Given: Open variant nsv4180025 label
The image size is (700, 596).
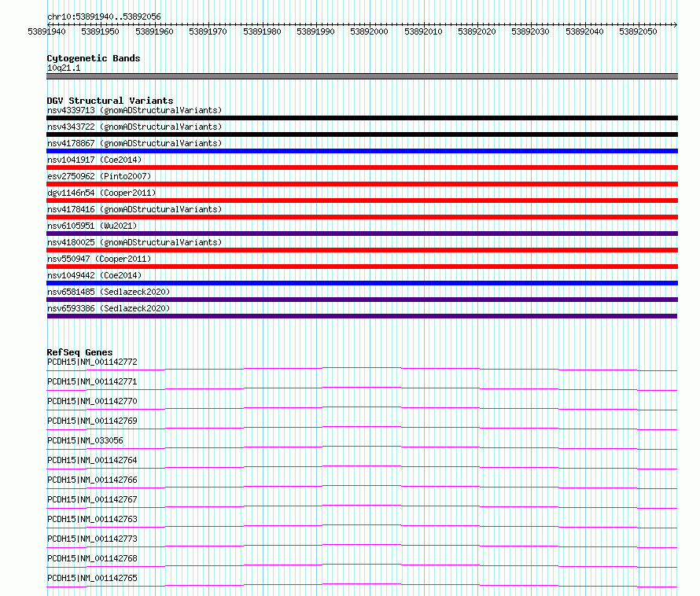Looking at the screenshot, I should [x=134, y=242].
